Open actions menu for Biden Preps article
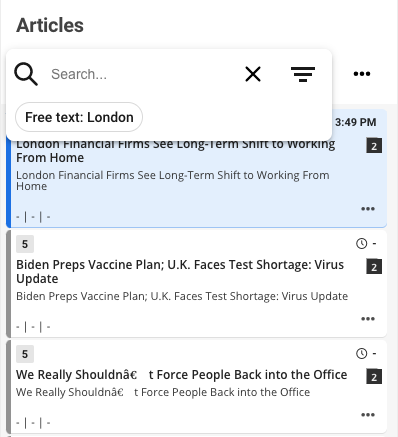 (368, 319)
